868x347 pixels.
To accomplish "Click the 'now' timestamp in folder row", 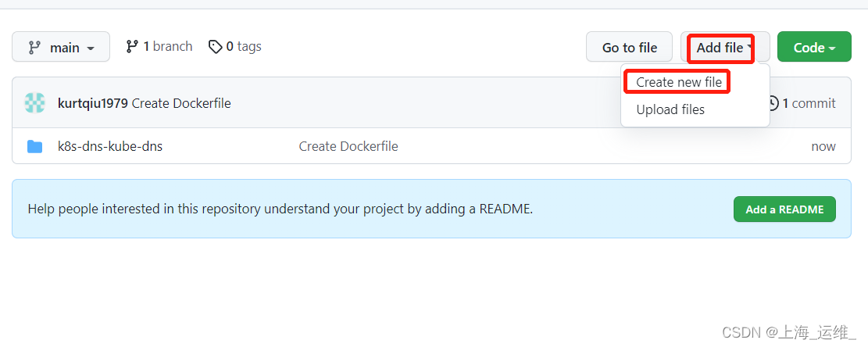I will (823, 147).
